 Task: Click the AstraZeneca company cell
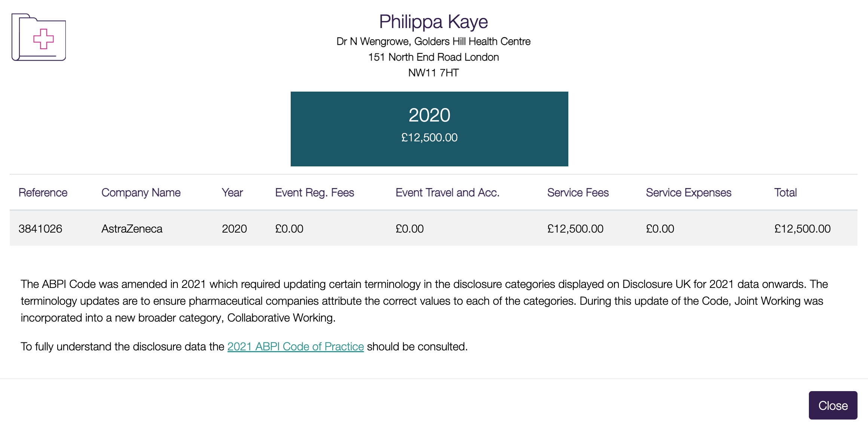coord(132,228)
